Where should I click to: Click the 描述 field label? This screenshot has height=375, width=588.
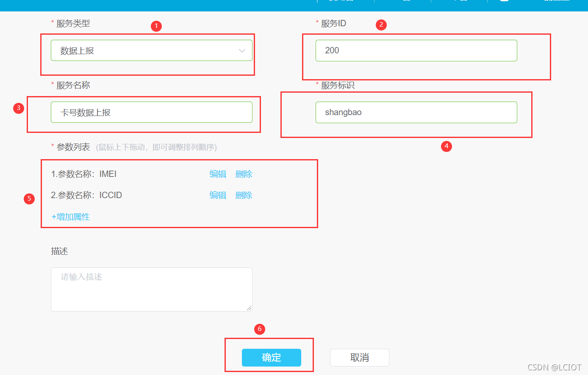(59, 251)
